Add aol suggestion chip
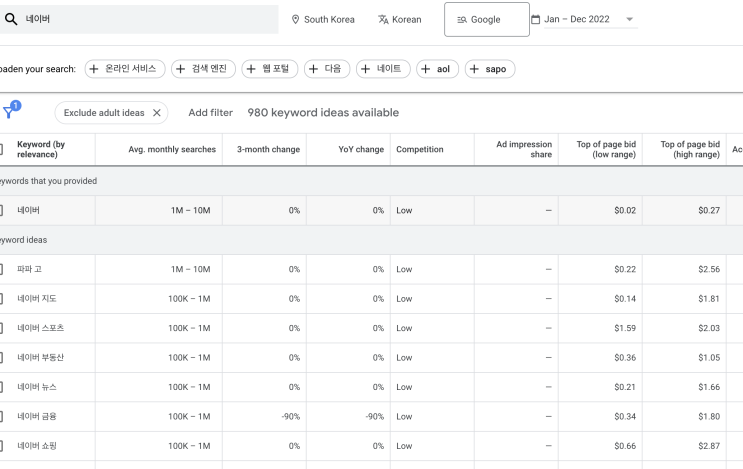743x469 pixels. click(437, 69)
